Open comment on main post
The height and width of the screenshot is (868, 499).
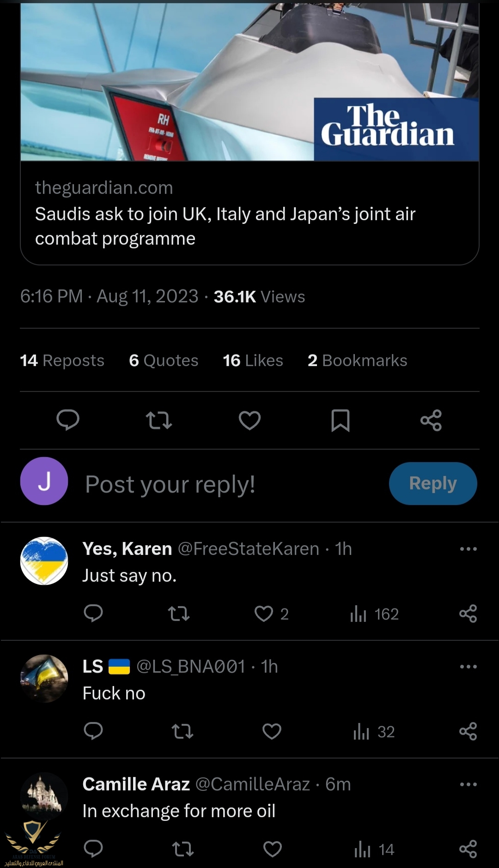click(x=68, y=421)
